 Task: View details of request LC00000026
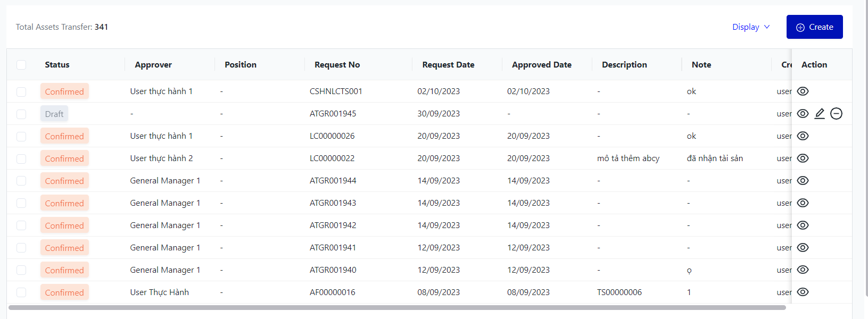click(803, 136)
